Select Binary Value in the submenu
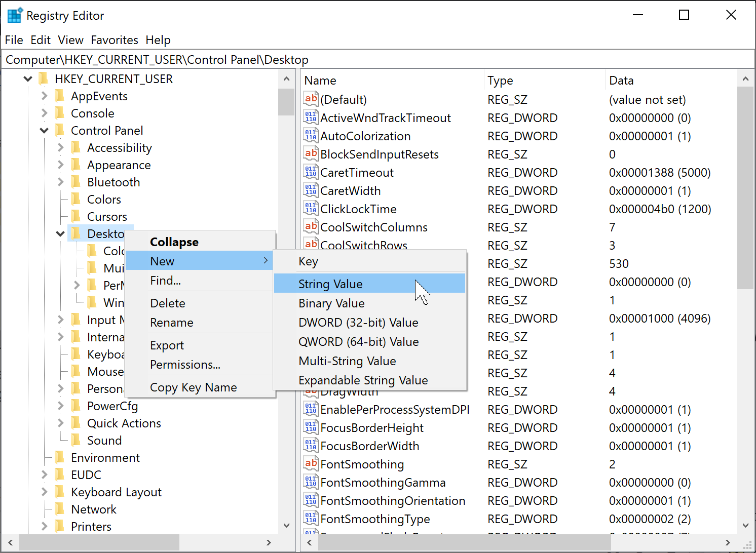Screen dimensions: 756x553 369,303
